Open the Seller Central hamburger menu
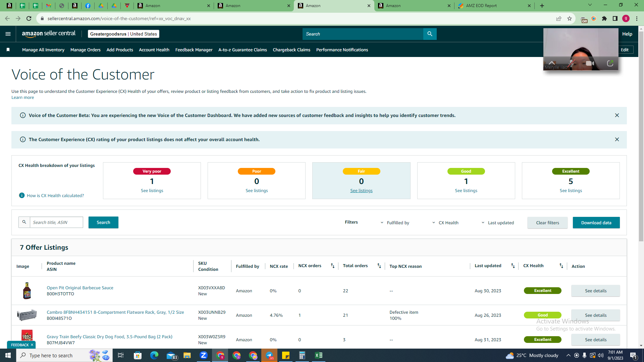Viewport: 644px width, 362px height. [8, 34]
